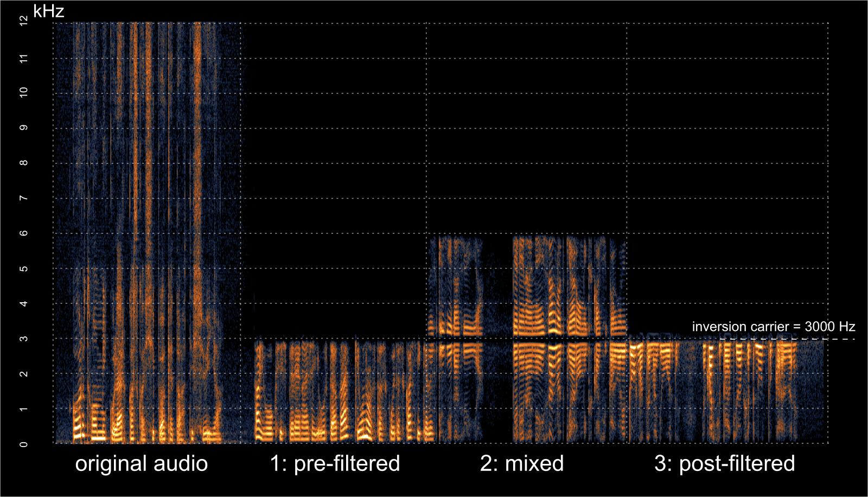
Task: Click the 9 kHz gridline in the empty region
Action: pos(488,129)
